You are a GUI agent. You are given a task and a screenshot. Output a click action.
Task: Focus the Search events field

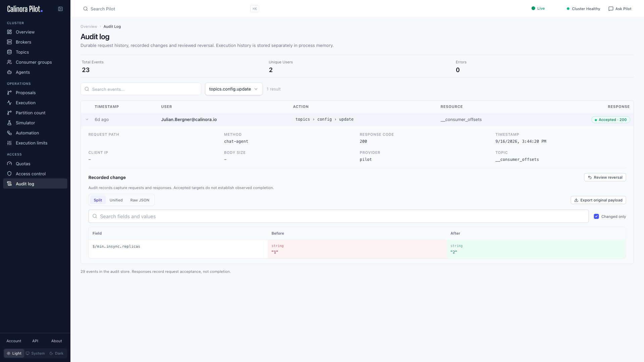[141, 89]
